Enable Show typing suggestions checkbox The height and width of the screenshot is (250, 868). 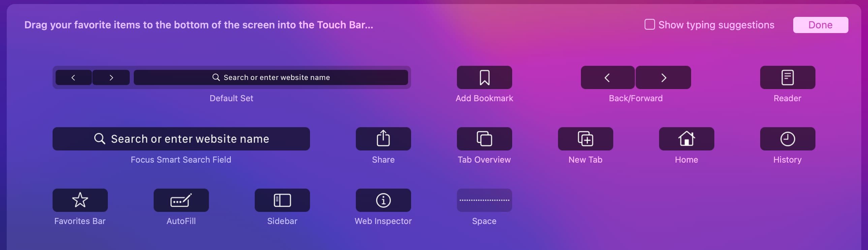click(650, 25)
